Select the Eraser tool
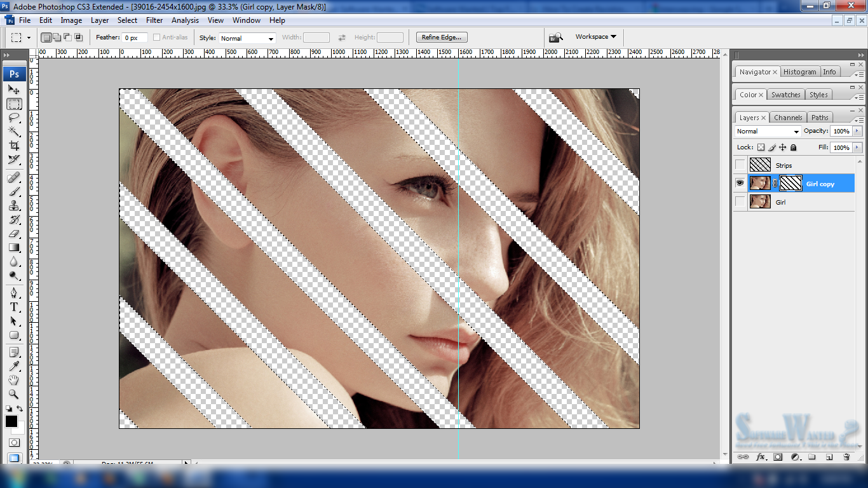 click(x=14, y=233)
